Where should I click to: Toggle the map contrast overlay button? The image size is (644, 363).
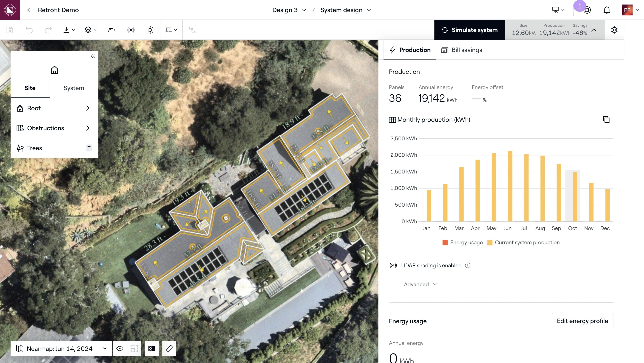coord(152,349)
